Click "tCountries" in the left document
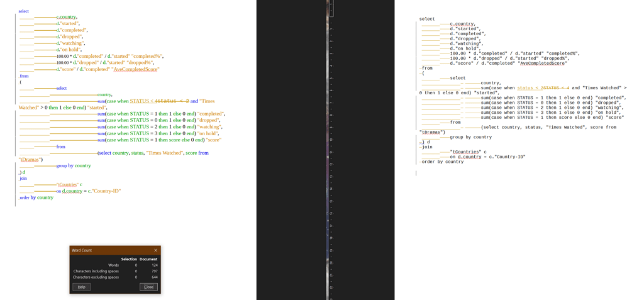This screenshot has width=644, height=300. pyautogui.click(x=67, y=185)
